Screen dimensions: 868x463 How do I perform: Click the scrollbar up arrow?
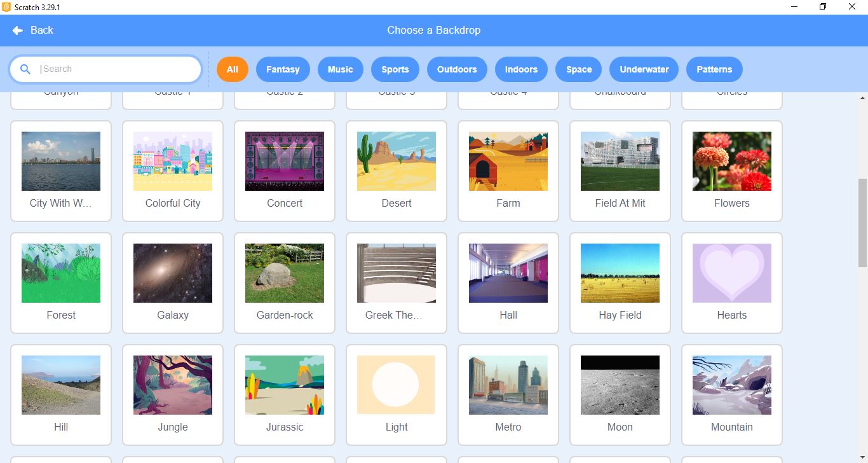(x=862, y=98)
